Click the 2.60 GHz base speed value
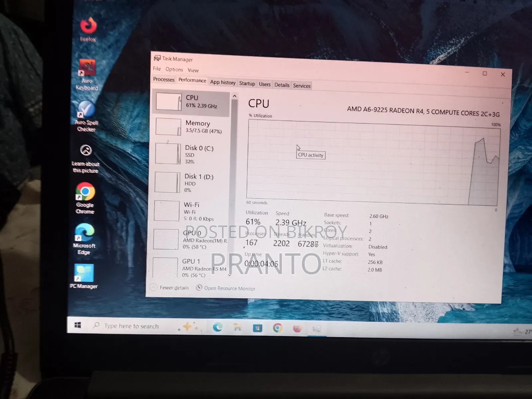 pos(379,216)
